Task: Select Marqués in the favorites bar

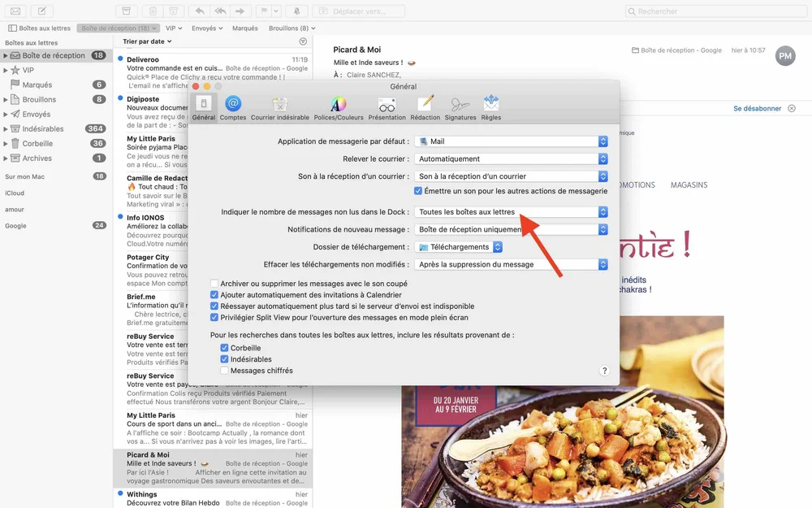Action: 245,28
